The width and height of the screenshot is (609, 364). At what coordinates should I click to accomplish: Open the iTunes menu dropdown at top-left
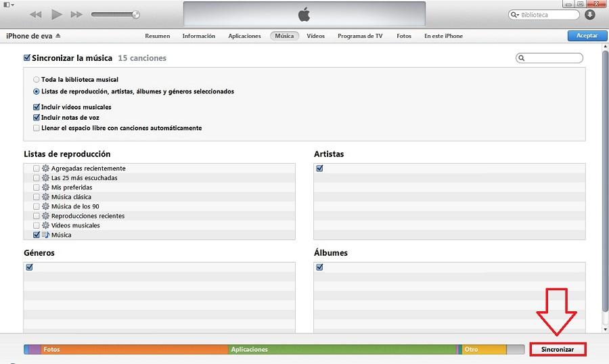(8, 4)
